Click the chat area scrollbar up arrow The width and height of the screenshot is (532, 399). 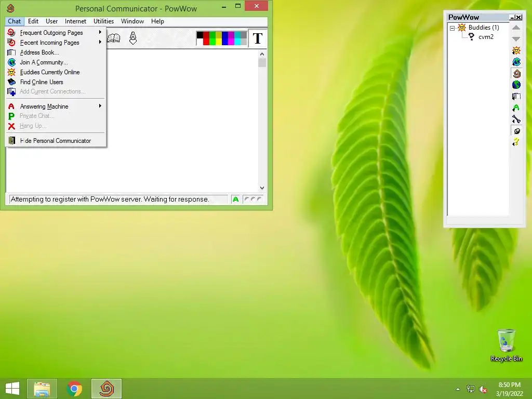click(262, 54)
